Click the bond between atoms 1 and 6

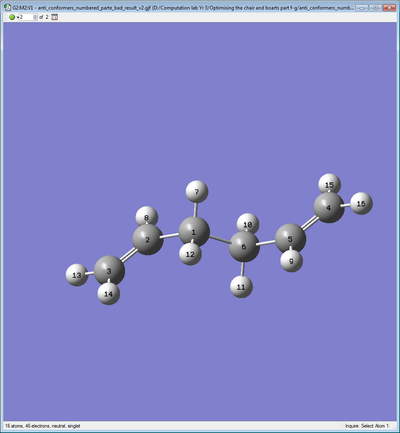(x=219, y=239)
